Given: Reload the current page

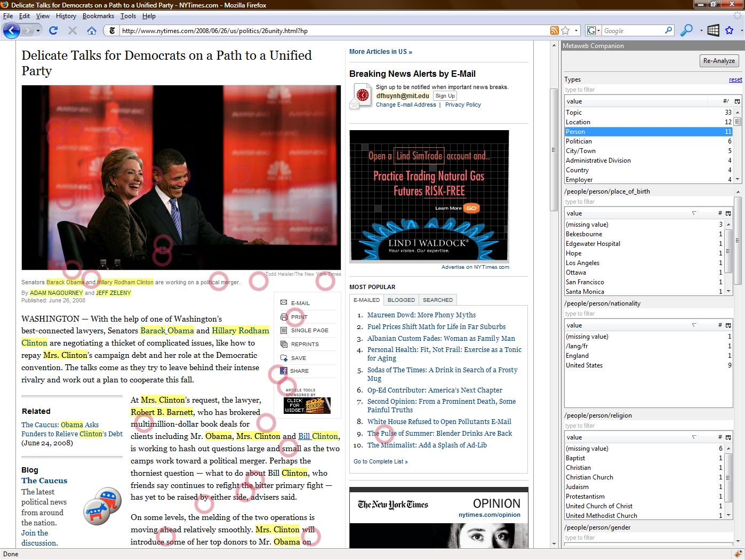Looking at the screenshot, I should (53, 30).
